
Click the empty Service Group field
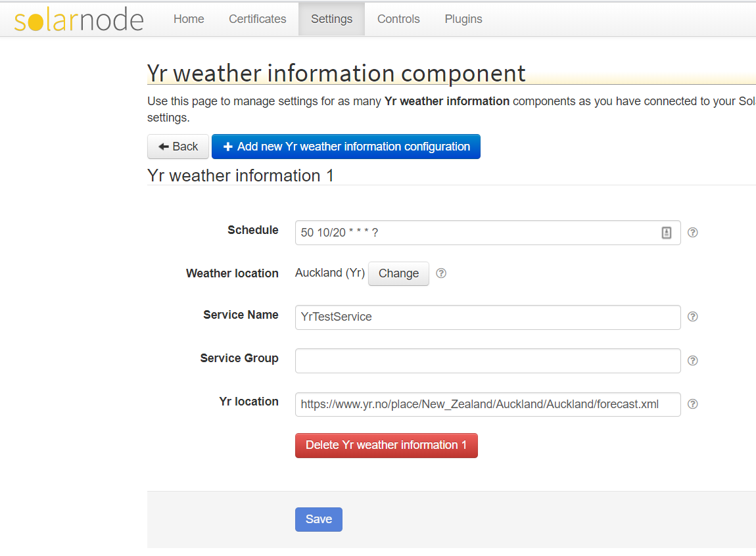tap(488, 361)
